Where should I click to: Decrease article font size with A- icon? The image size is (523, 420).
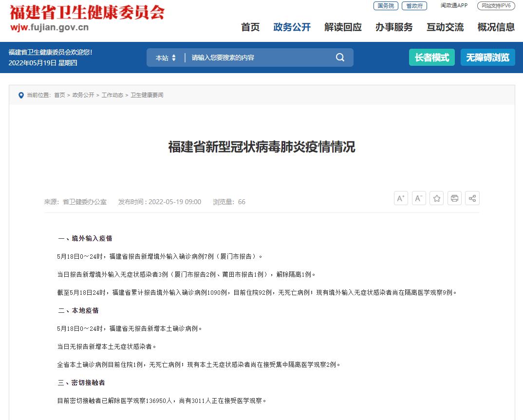(x=419, y=198)
